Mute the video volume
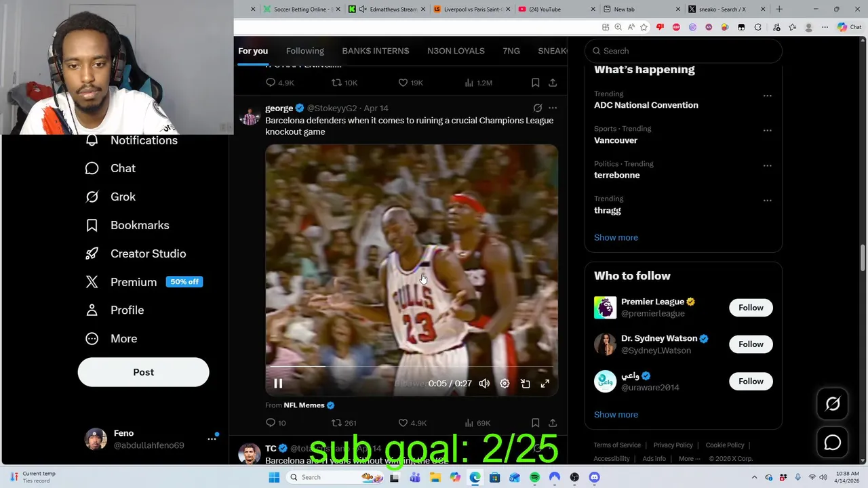Image resolution: width=868 pixels, height=488 pixels. (x=484, y=384)
